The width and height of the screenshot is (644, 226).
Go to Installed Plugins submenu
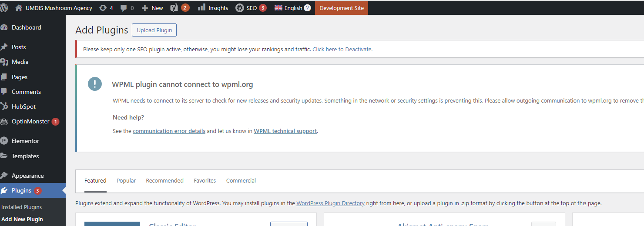(22, 207)
